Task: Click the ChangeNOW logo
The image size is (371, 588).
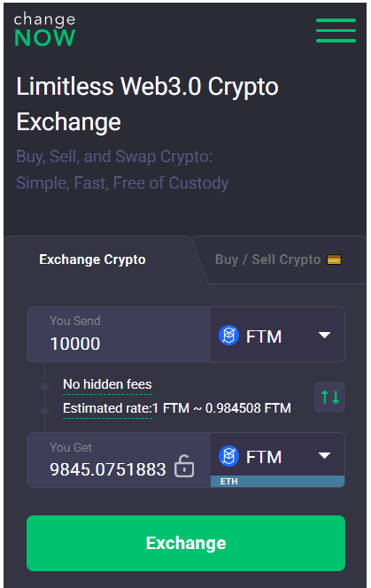Action: click(44, 29)
